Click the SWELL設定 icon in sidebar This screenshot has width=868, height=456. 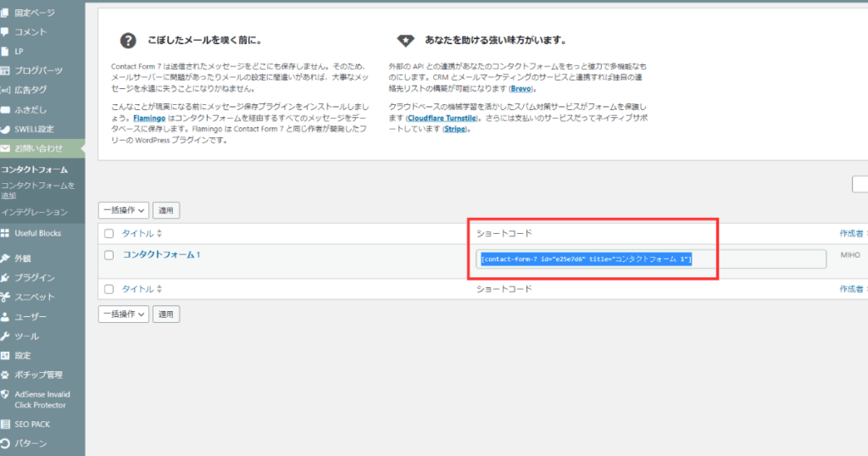[4, 130]
